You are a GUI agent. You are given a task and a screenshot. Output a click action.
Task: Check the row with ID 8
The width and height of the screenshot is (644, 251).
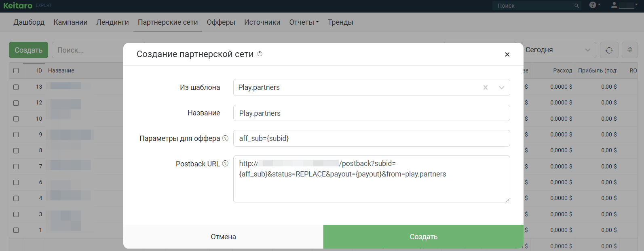16,151
